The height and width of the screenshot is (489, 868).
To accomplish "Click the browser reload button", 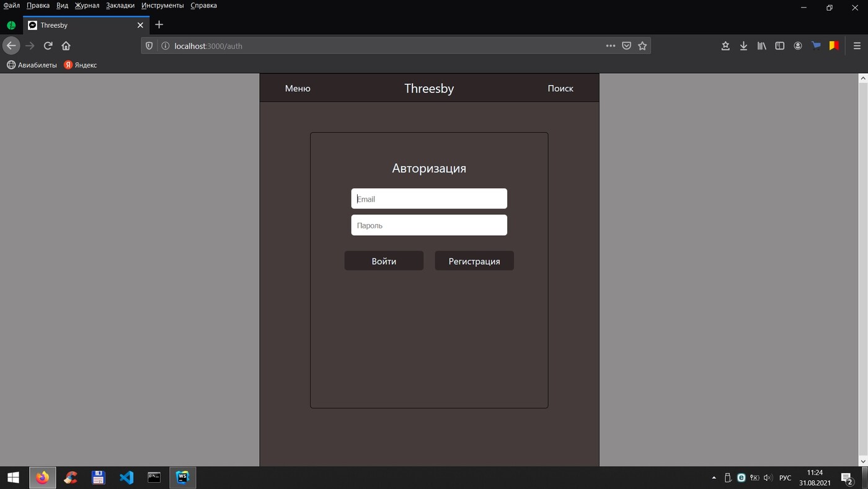I will [48, 46].
